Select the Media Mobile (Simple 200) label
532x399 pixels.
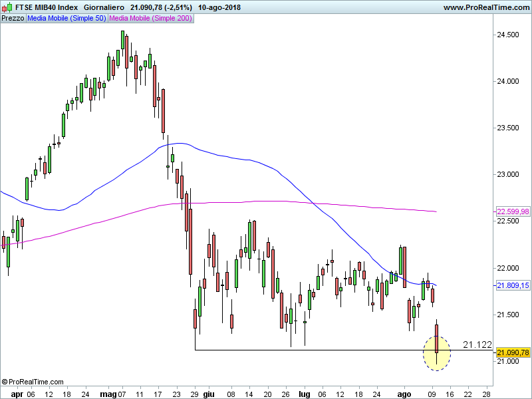pyautogui.click(x=151, y=19)
